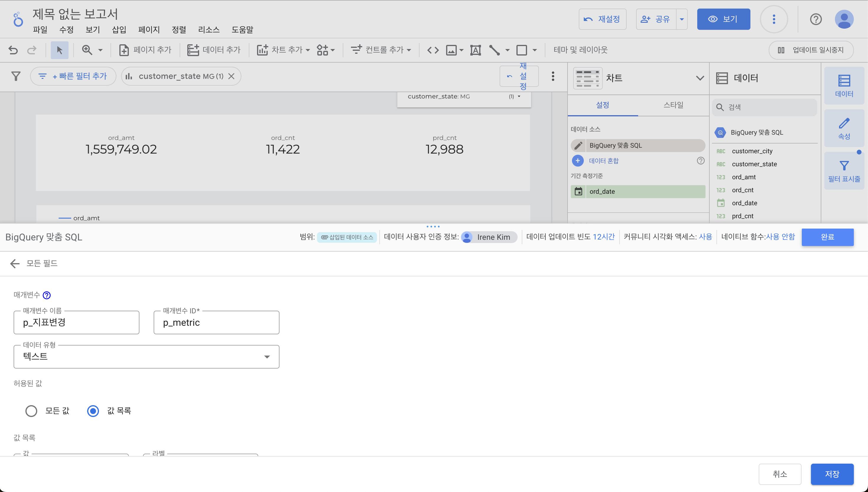868x492 pixels.
Task: Expand the chart type chevron next to 차트
Action: [700, 78]
